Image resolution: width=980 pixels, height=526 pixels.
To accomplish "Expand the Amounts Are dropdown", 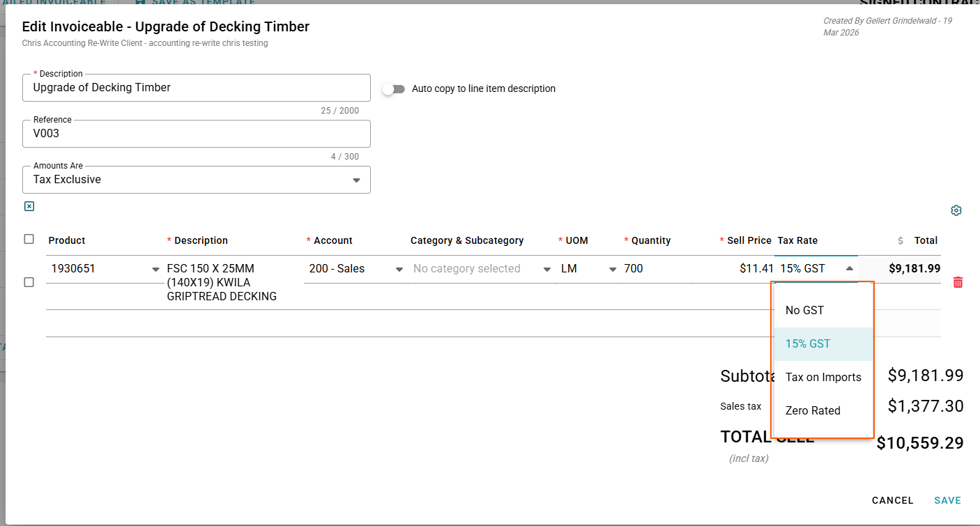I will click(356, 180).
